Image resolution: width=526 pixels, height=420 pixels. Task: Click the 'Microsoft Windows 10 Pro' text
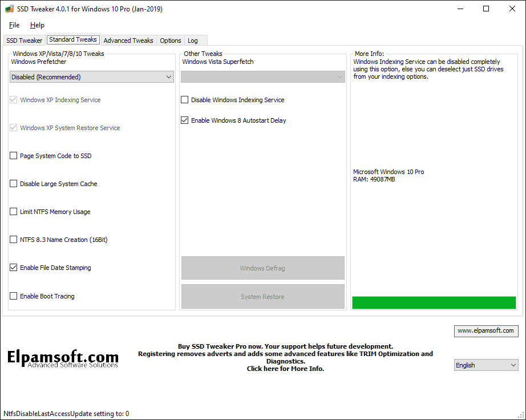389,172
